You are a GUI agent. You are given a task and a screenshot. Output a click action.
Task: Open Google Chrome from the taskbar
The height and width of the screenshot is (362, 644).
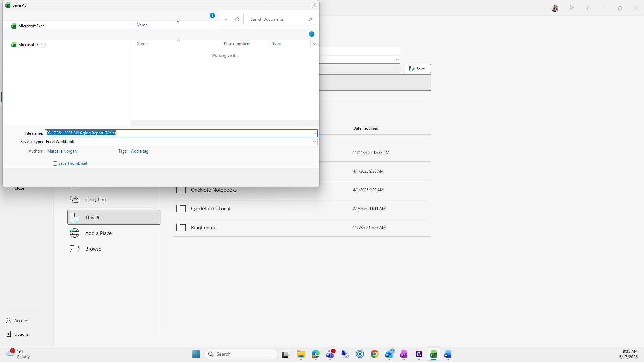click(374, 354)
